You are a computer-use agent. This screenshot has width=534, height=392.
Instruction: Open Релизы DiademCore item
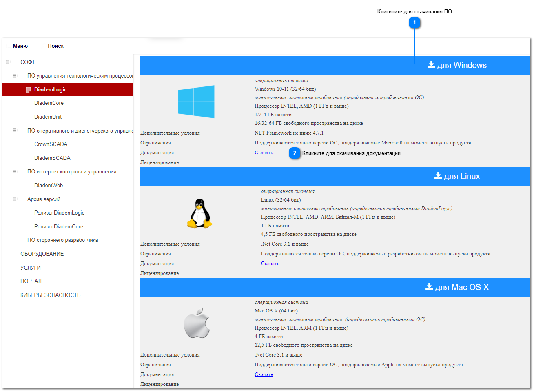coord(59,226)
